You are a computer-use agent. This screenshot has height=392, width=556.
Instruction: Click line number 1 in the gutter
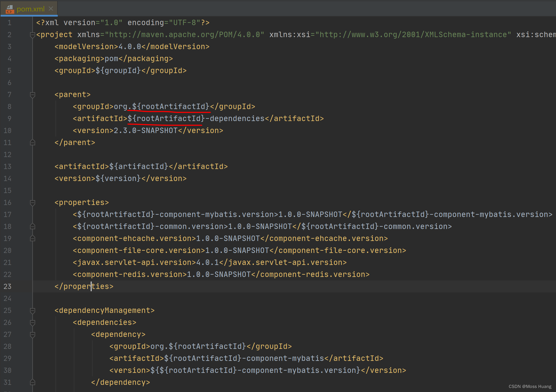point(9,23)
